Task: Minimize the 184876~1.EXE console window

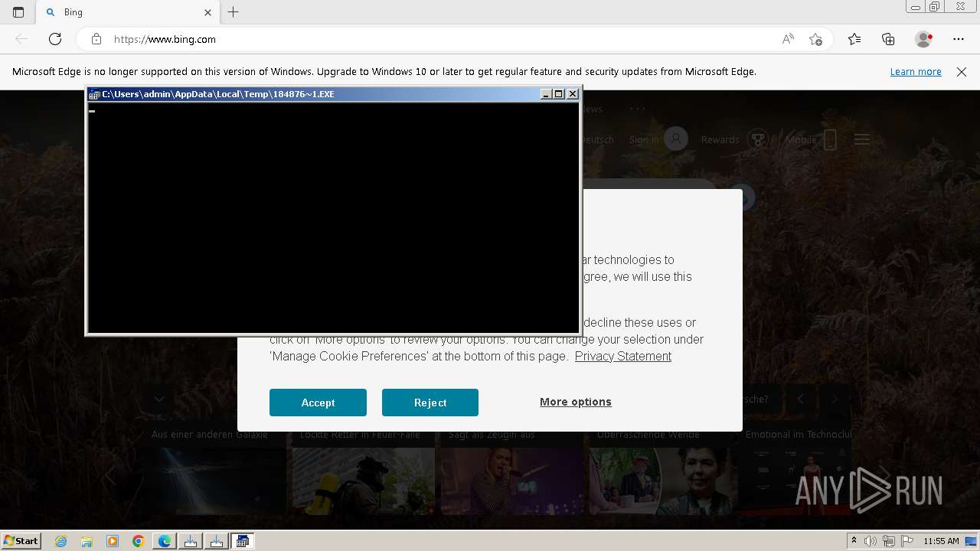Action: pos(546,94)
